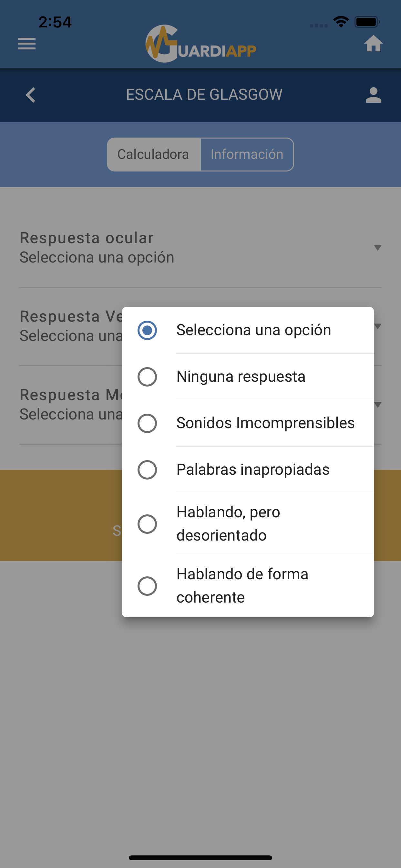This screenshot has width=401, height=868.
Task: Tap the home icon
Action: (x=373, y=44)
